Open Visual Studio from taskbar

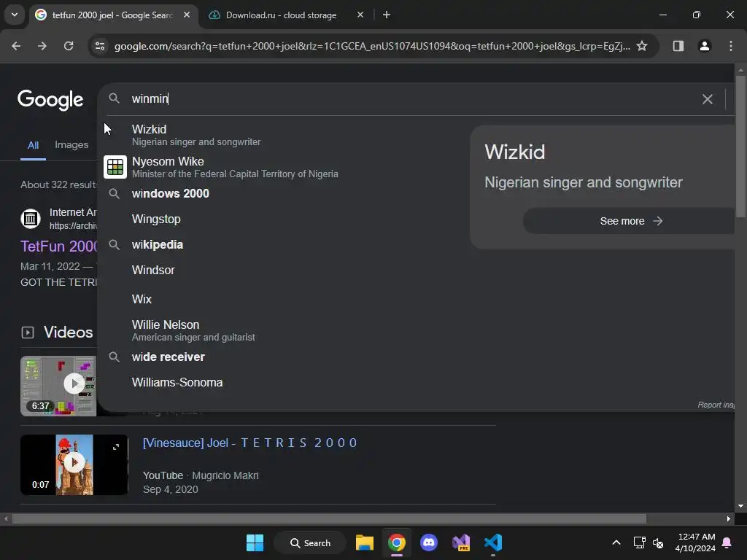(x=461, y=542)
